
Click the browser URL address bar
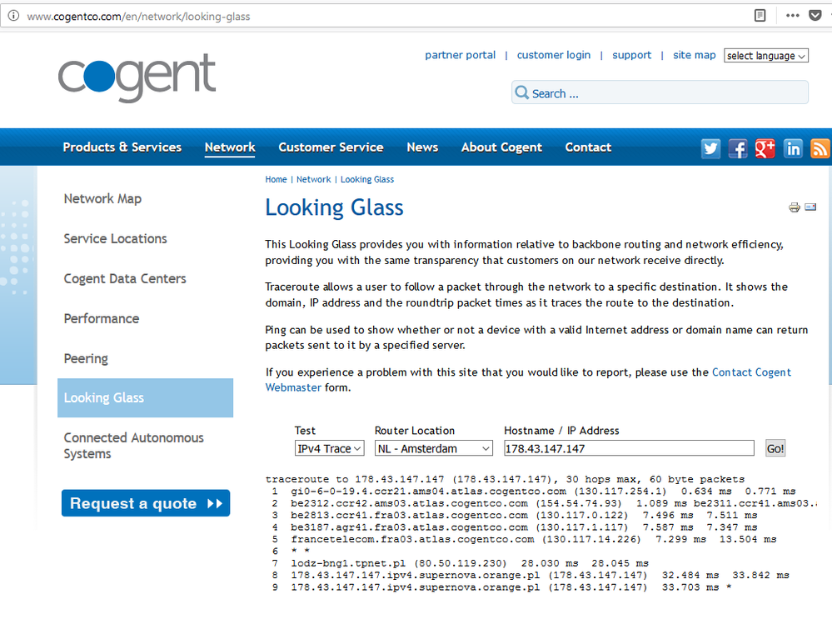(371, 16)
